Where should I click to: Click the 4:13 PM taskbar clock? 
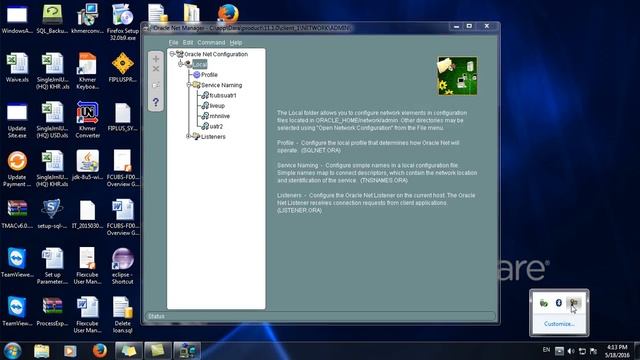(x=617, y=351)
